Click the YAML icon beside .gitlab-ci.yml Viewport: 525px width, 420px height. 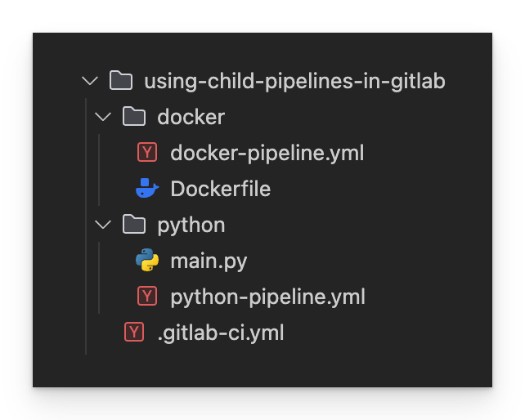(x=134, y=332)
